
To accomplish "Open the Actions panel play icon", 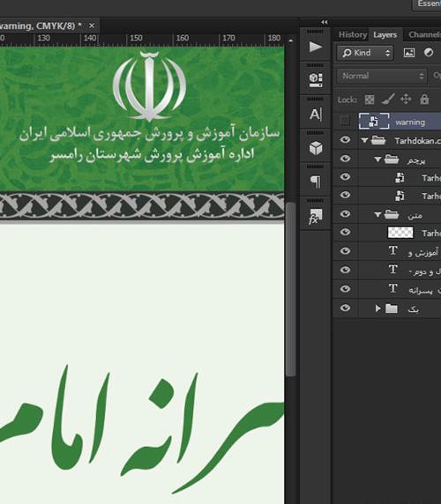I will pos(316,47).
